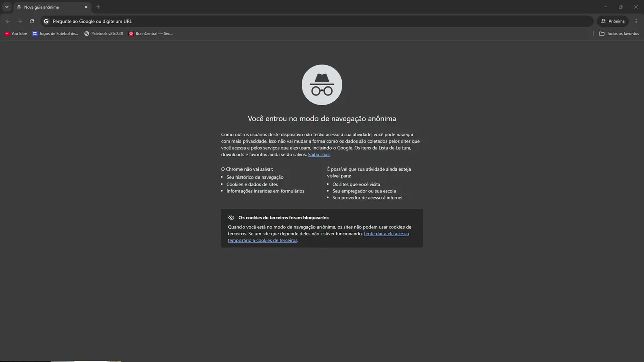Click the blocked cookies eye-slash icon

click(x=231, y=218)
